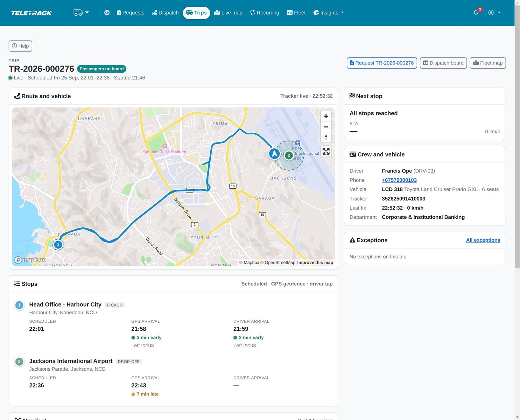520x420 pixels.
Task: Open All exceptions link
Action: pyautogui.click(x=483, y=240)
